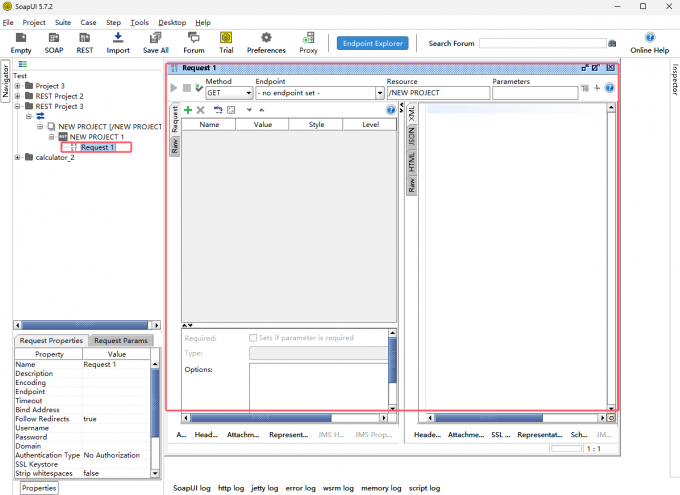Collapse NEW PROJECT 1 method node
The image size is (680, 495).
point(51,137)
